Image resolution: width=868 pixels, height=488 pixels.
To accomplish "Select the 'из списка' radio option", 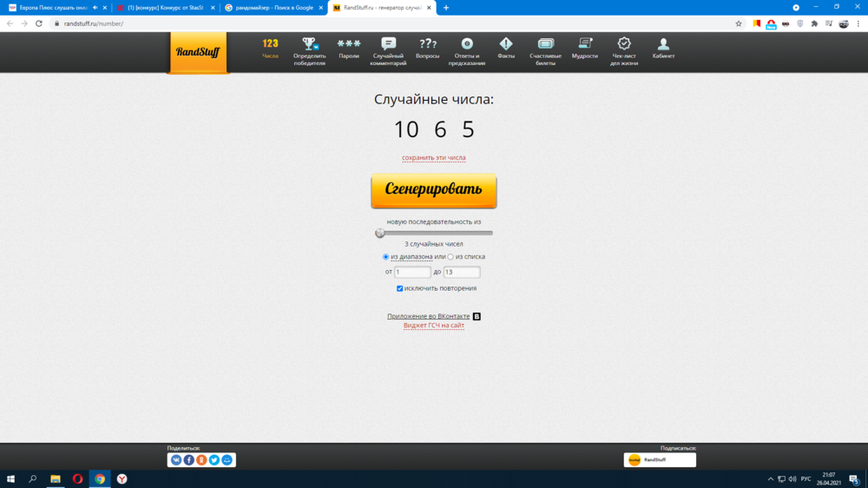I will [x=450, y=257].
